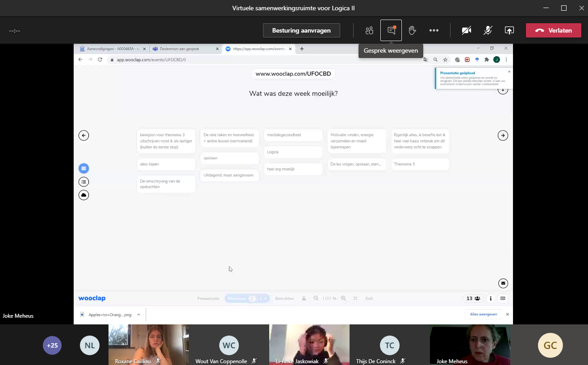Expand the +25 more participants bubble
This screenshot has width=588, height=365.
coord(52,345)
